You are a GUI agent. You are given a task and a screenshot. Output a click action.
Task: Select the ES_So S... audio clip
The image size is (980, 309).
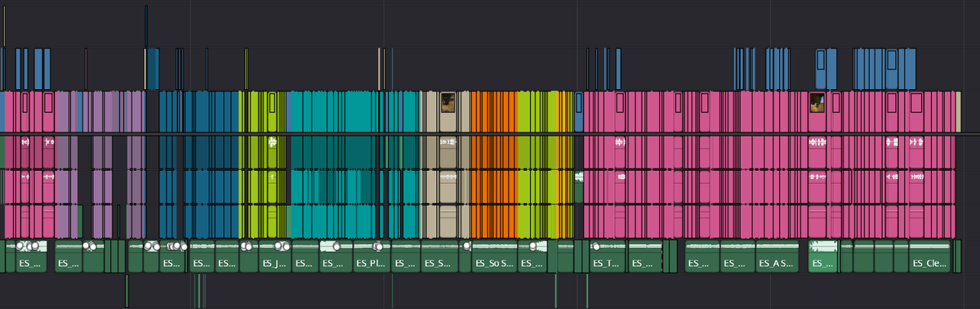(495, 257)
